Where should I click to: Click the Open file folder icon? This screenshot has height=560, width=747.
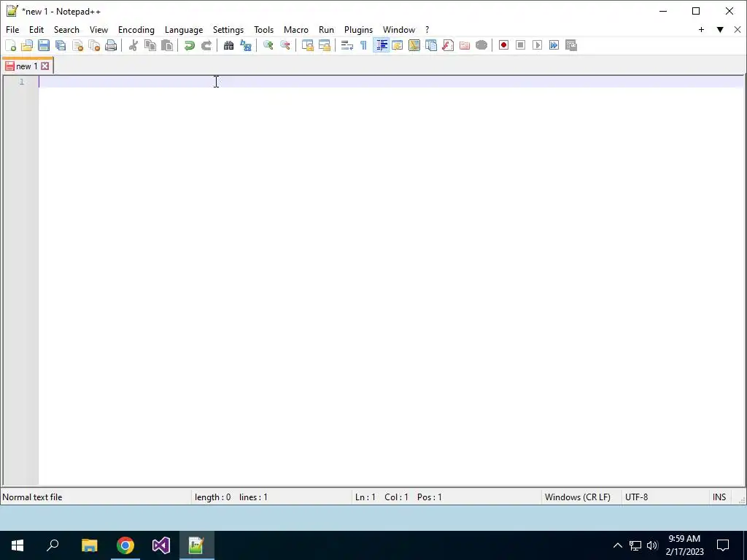[27, 45]
